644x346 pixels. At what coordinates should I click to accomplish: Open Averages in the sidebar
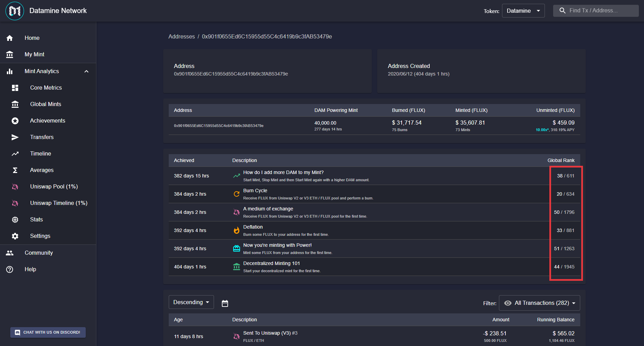tap(48, 170)
